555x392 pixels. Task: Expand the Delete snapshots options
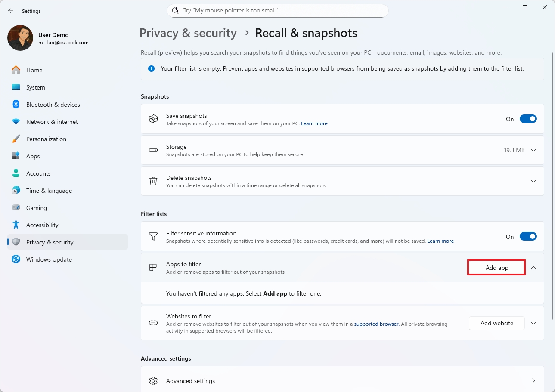pyautogui.click(x=533, y=181)
